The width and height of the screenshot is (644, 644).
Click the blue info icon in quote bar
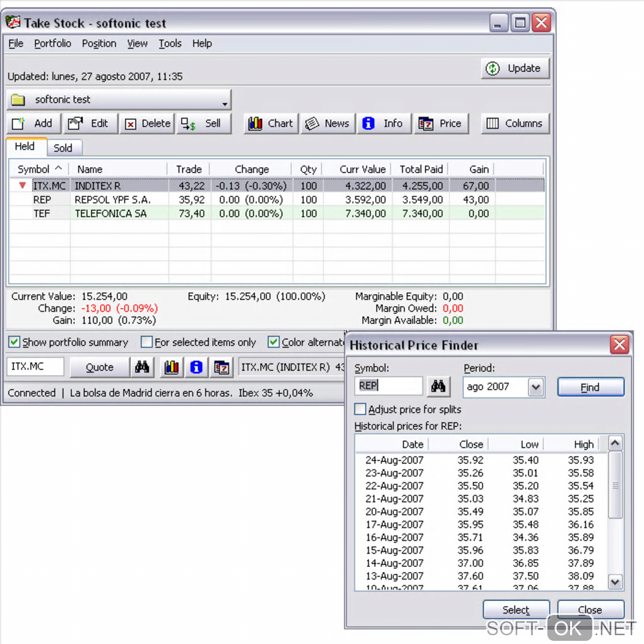[196, 367]
